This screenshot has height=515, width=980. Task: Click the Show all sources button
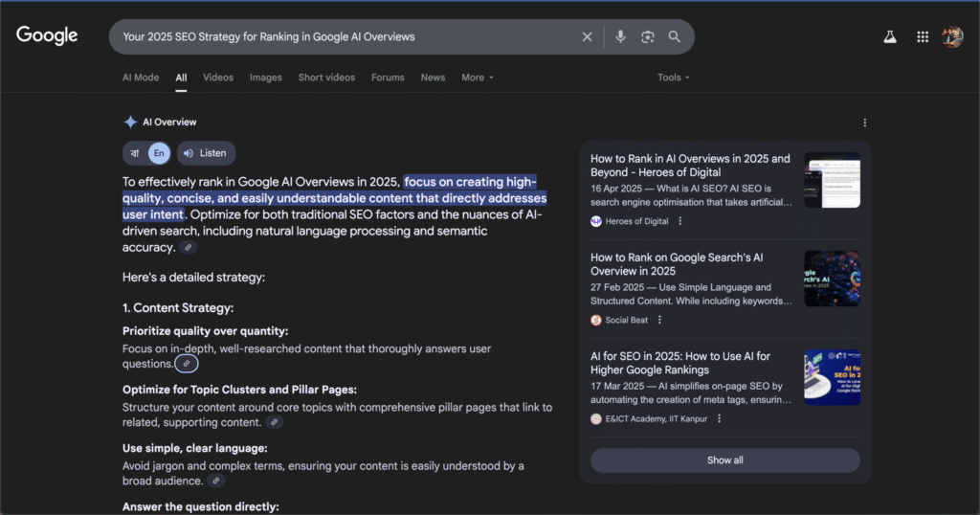tap(725, 460)
